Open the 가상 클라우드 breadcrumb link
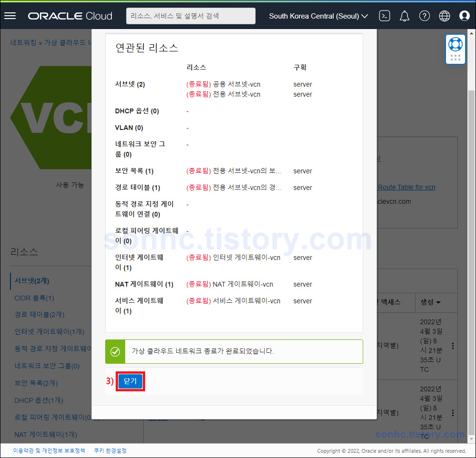This screenshot has width=476, height=458. (68, 42)
